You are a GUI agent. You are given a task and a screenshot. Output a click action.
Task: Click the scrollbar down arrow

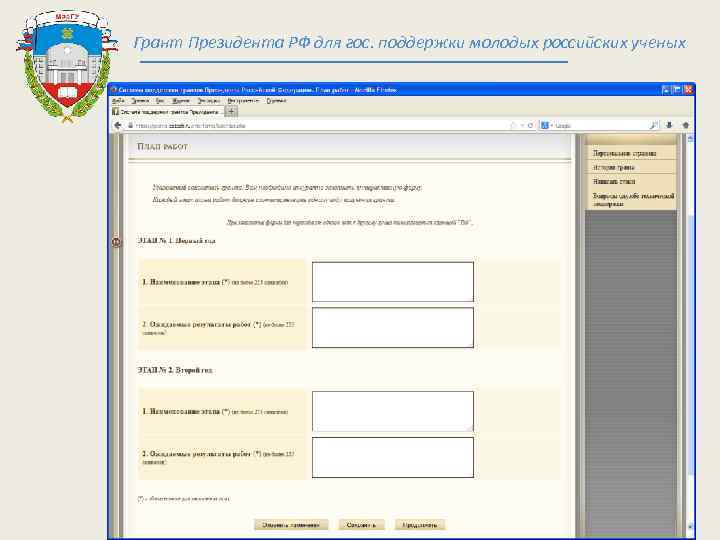coord(690,527)
